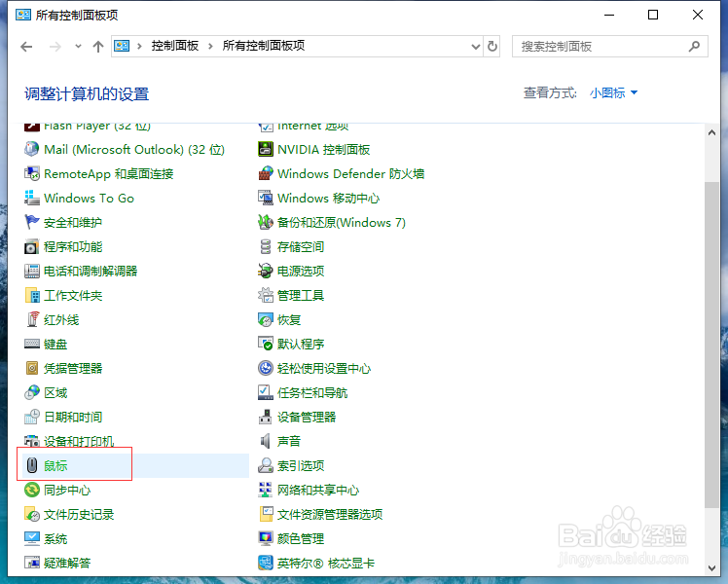The image size is (728, 584).
Task: Click the 鼠标 mouse icon
Action: pos(31,465)
